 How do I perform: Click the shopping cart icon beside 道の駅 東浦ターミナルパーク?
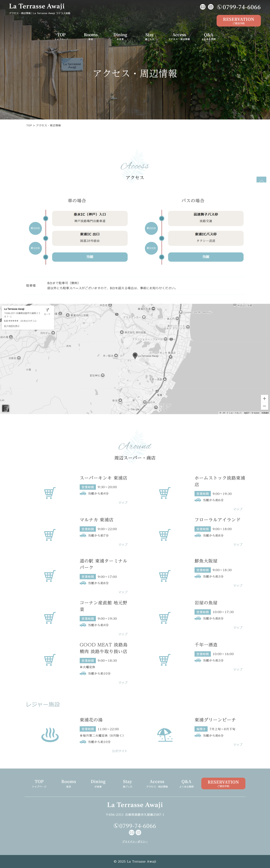(50, 576)
